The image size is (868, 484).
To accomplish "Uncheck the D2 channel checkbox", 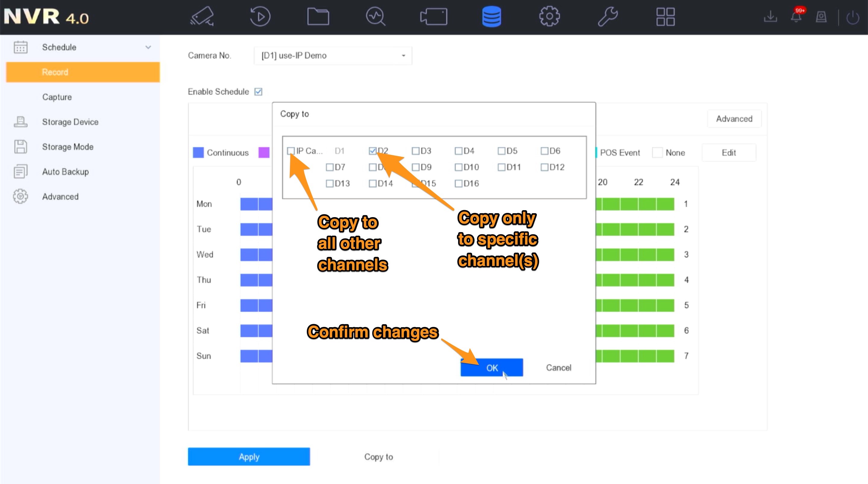I will pos(373,151).
